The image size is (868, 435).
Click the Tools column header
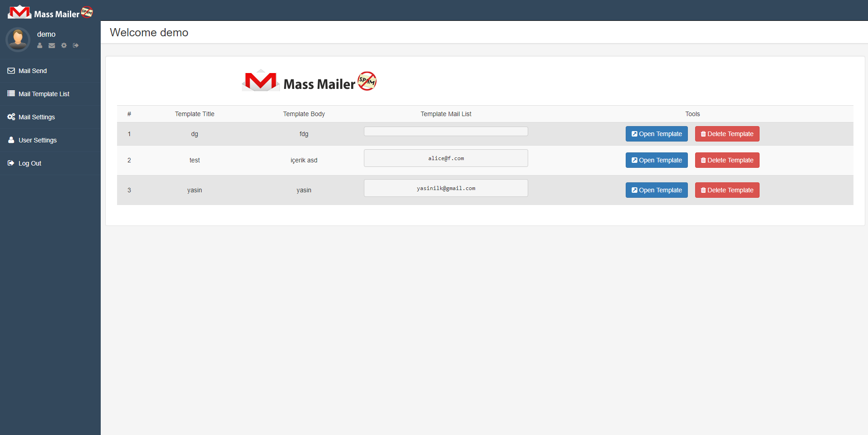(692, 114)
